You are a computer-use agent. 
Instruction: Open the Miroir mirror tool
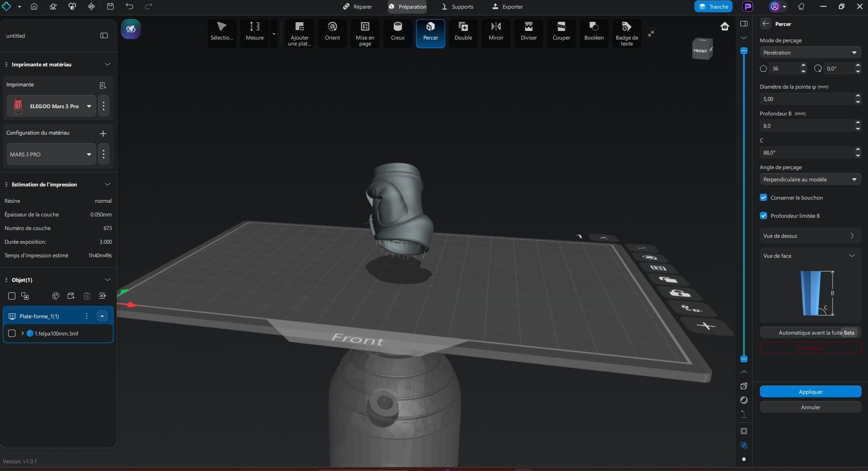coord(496,32)
